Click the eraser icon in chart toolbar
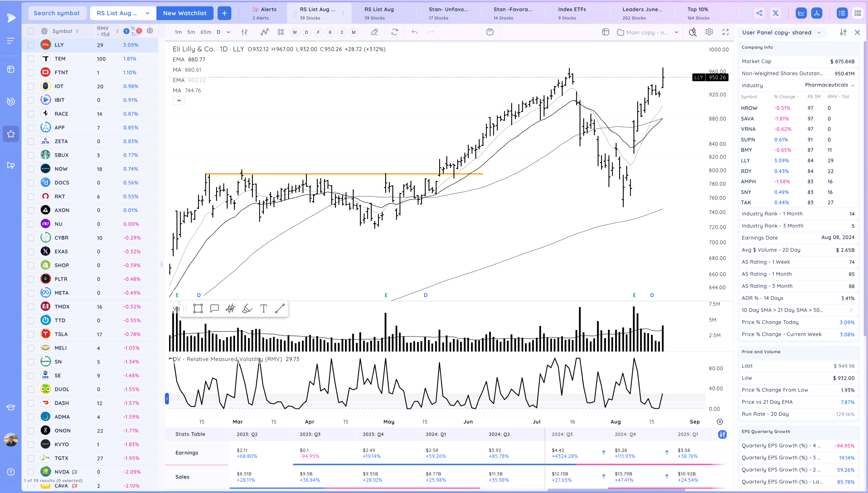Screen dimensions: 868x493 click(374, 32)
